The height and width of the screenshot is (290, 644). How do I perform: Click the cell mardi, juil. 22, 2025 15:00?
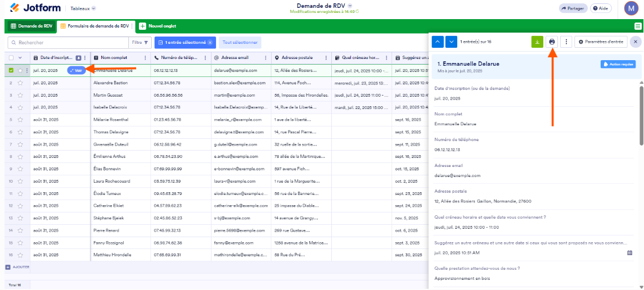[362, 107]
